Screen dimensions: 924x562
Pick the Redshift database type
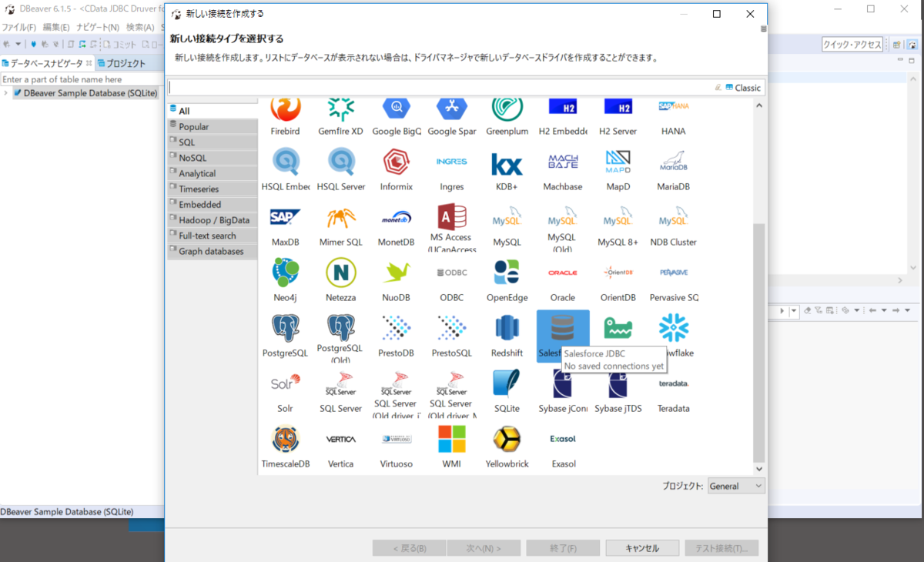[507, 331]
